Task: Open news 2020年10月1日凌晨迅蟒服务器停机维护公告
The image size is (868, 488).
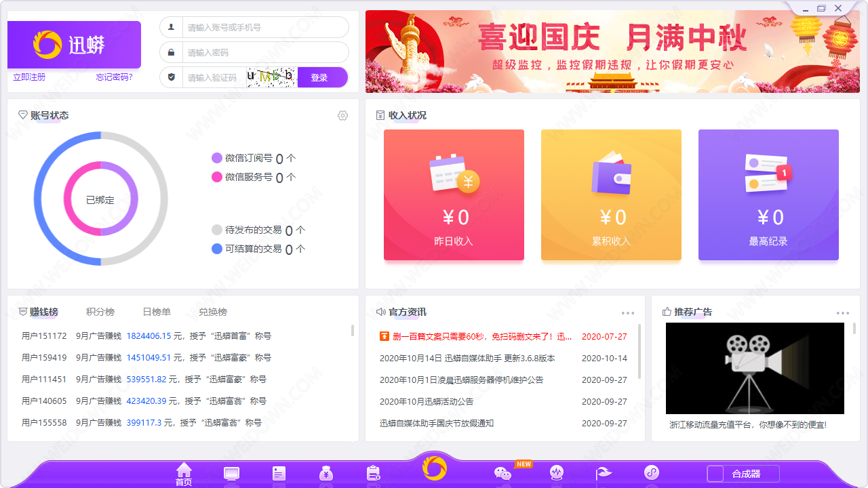Action: tap(461, 380)
